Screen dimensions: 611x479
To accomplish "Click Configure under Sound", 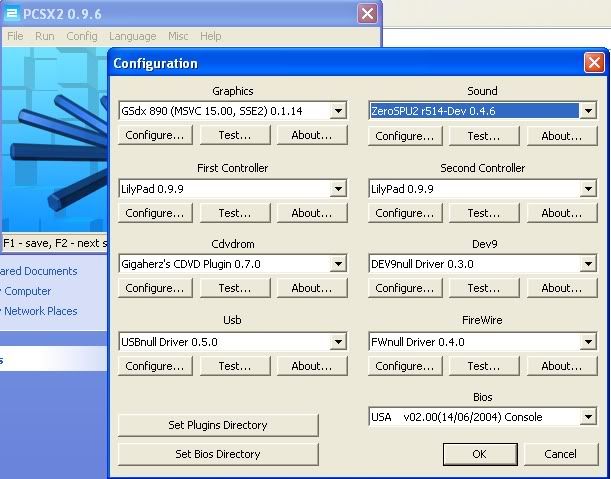I will point(405,136).
